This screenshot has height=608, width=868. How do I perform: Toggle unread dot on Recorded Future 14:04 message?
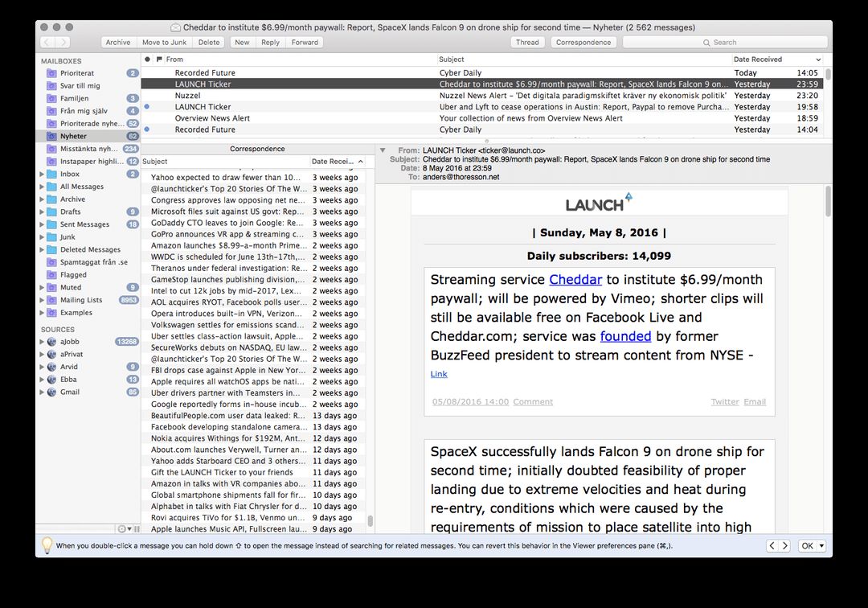tap(146, 129)
